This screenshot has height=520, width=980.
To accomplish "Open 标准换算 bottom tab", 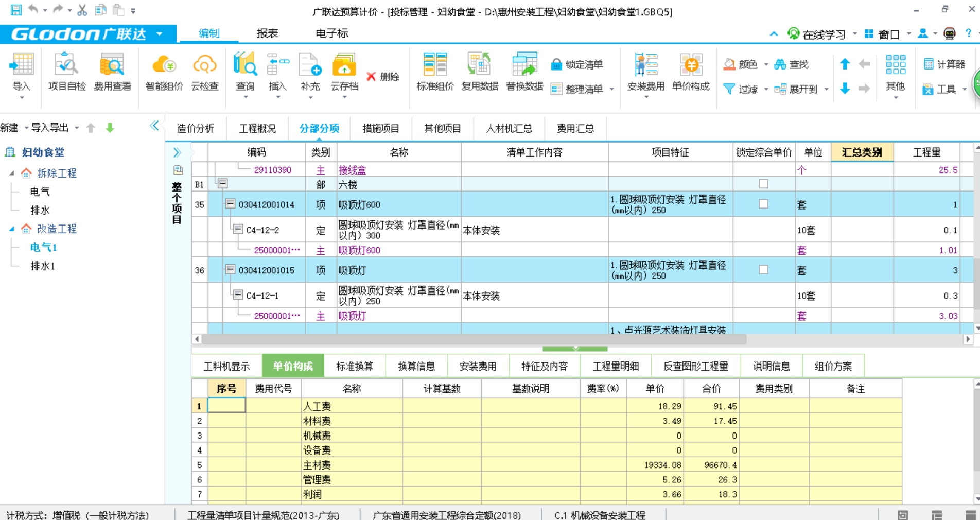I will coord(355,366).
